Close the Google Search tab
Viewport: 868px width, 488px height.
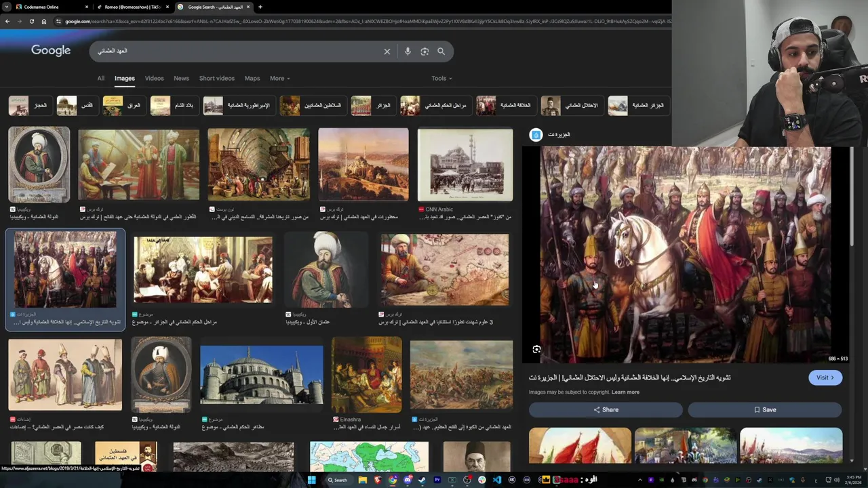(x=248, y=7)
